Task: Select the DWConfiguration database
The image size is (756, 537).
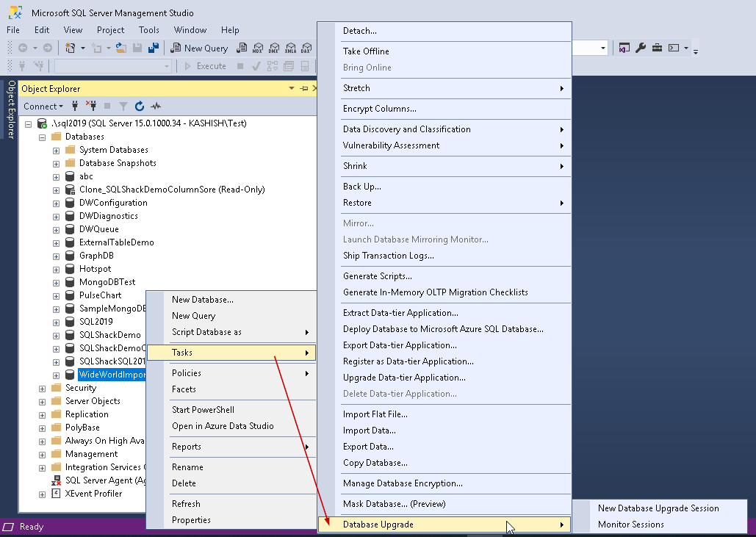Action: pyautogui.click(x=113, y=203)
